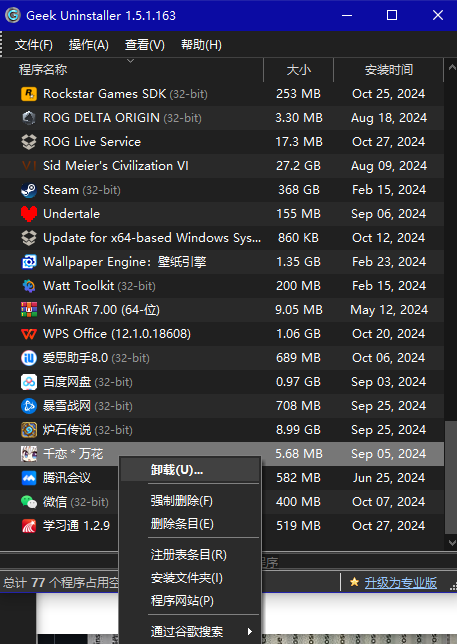Open the 升级为专业版 link
The height and width of the screenshot is (644, 457).
pyautogui.click(x=400, y=583)
